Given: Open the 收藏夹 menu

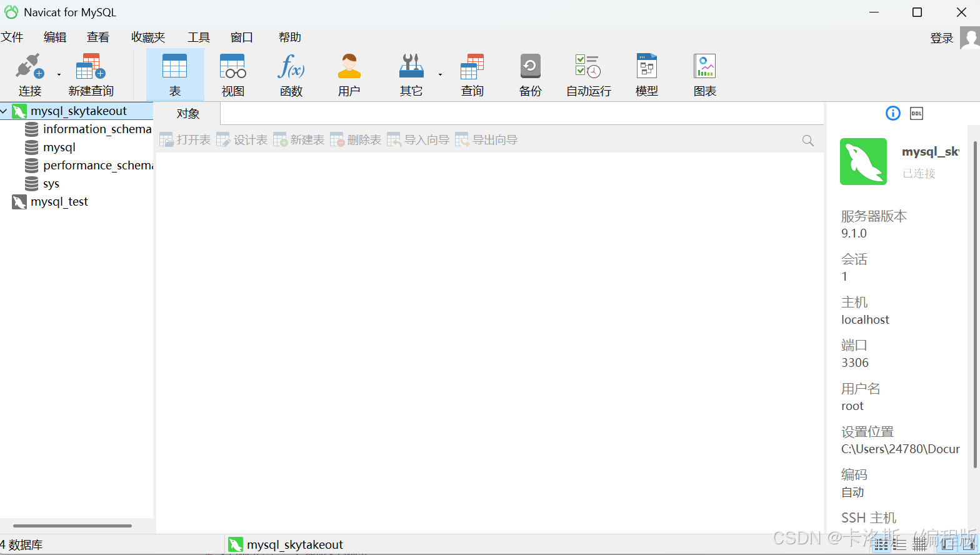Looking at the screenshot, I should [148, 37].
